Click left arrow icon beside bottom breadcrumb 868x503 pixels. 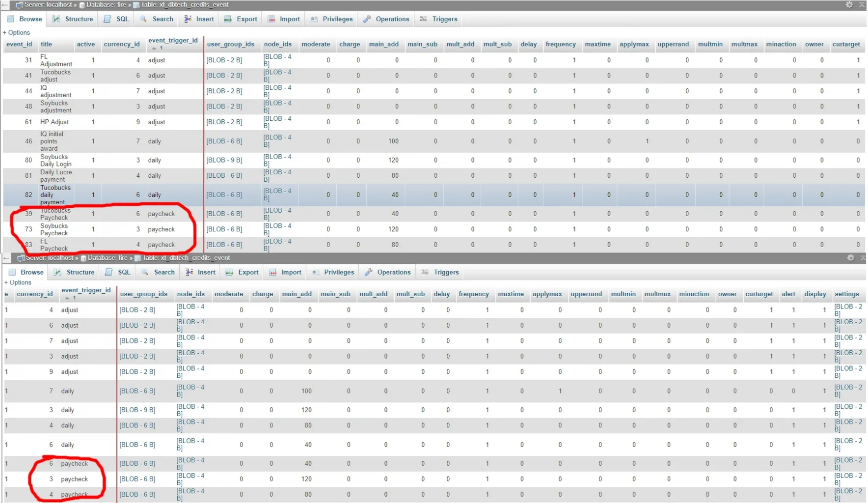pos(6,258)
